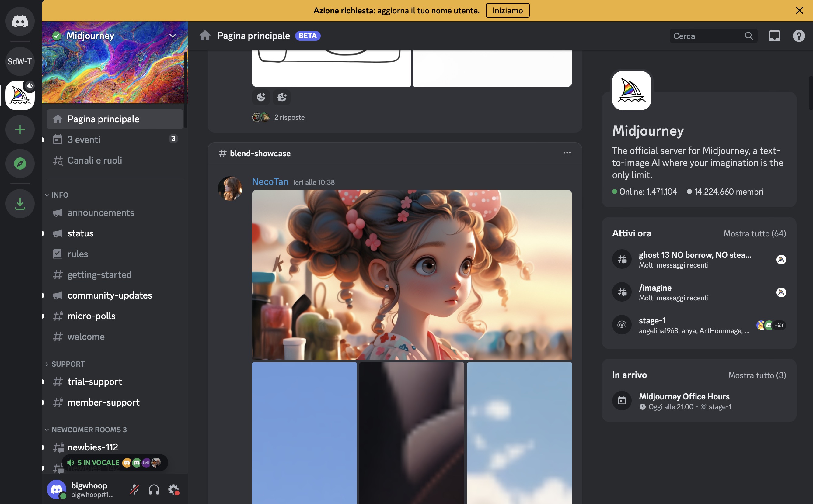Open the help question mark icon
813x504 pixels.
coord(799,36)
